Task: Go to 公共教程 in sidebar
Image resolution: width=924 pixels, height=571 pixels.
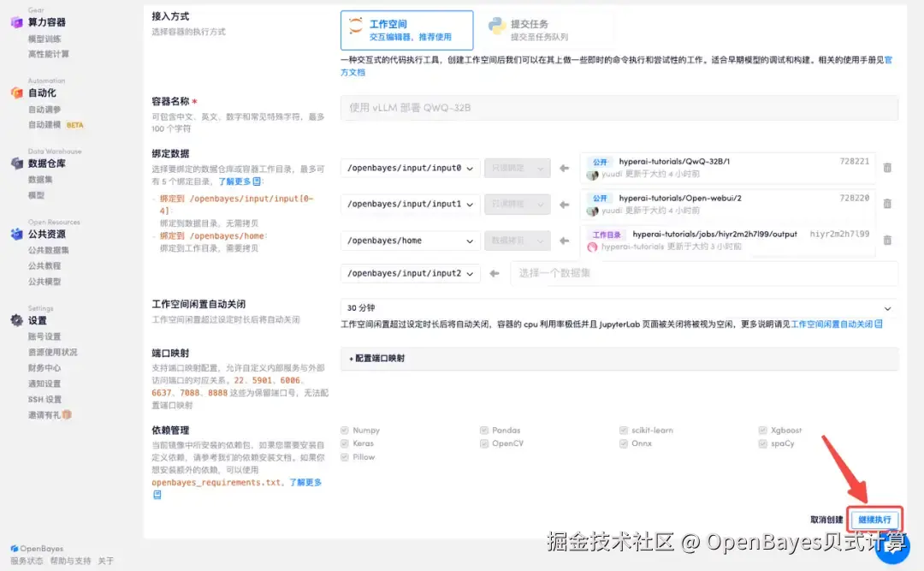Action: point(44,266)
